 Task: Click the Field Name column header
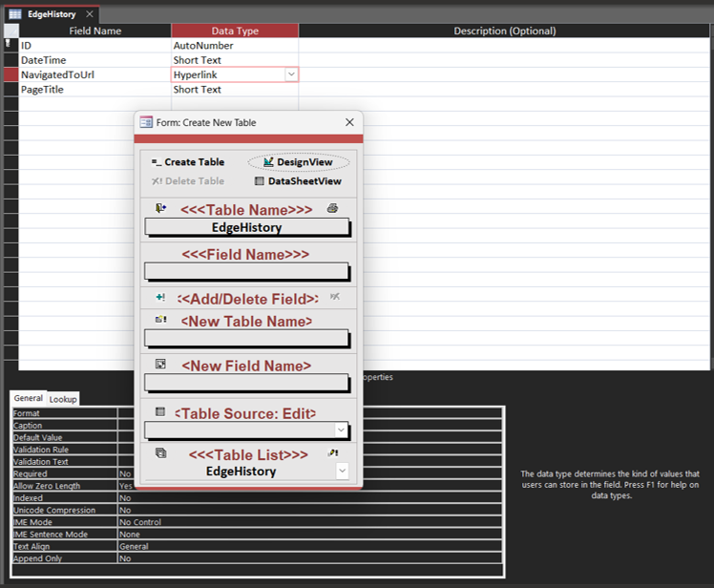94,31
